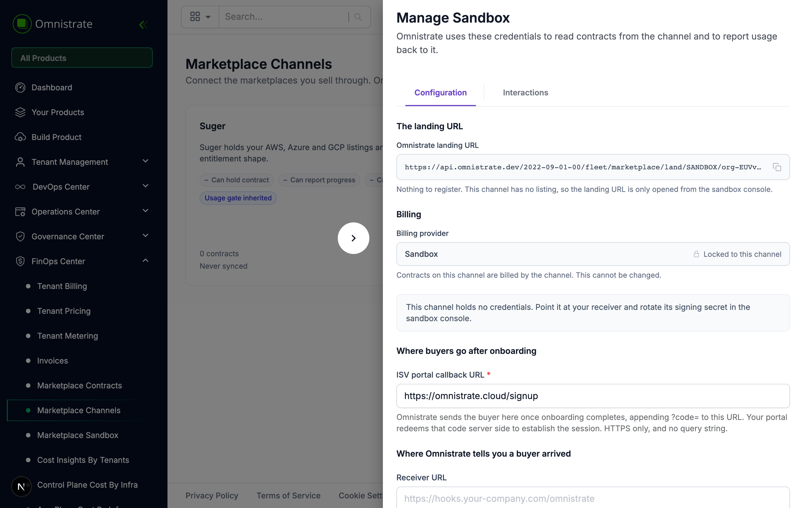Open Tenant Billing in the sidebar
The height and width of the screenshot is (508, 812).
point(62,286)
